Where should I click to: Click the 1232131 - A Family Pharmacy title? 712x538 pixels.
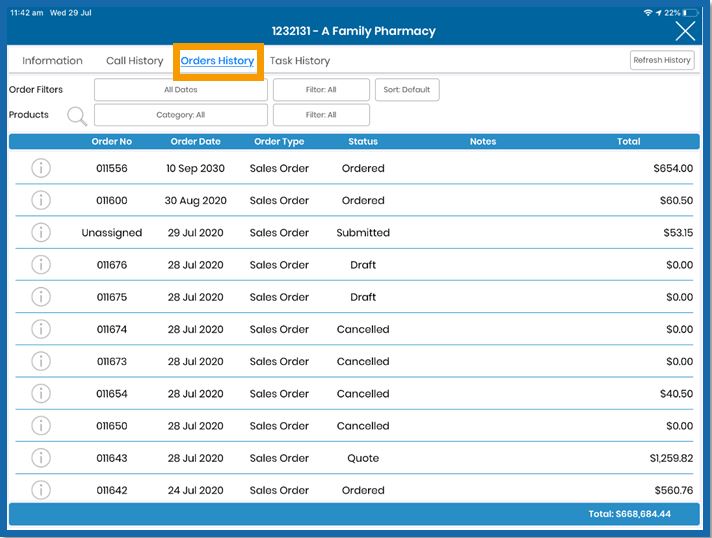pos(353,31)
